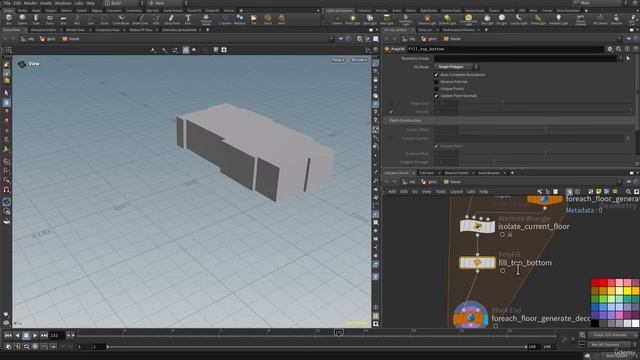Viewport: 640px width, 360px height.
Task: Add a Point Light from the shelf
Action: tap(353, 19)
